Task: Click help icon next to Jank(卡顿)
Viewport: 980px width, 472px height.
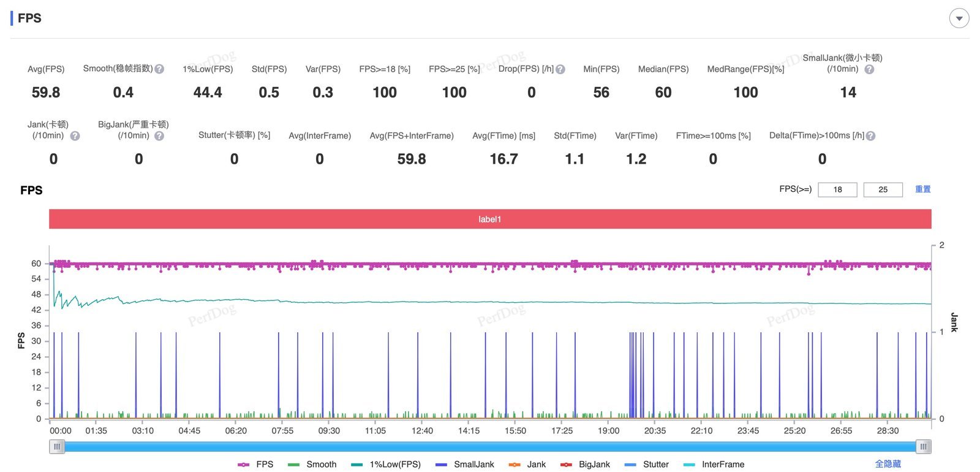Action: [x=75, y=136]
